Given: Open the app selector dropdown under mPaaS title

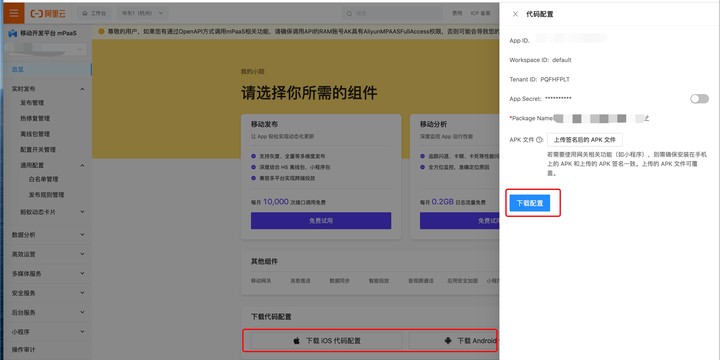Looking at the screenshot, I should pyautogui.click(x=48, y=50).
